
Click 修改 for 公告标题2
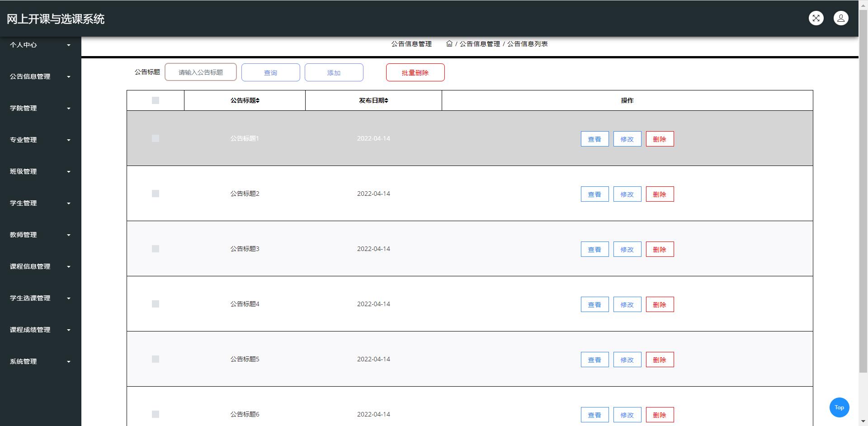point(627,194)
